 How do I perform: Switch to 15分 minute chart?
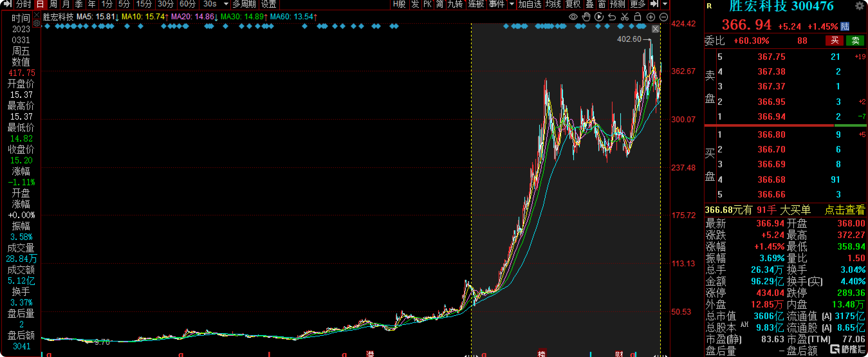pos(144,4)
